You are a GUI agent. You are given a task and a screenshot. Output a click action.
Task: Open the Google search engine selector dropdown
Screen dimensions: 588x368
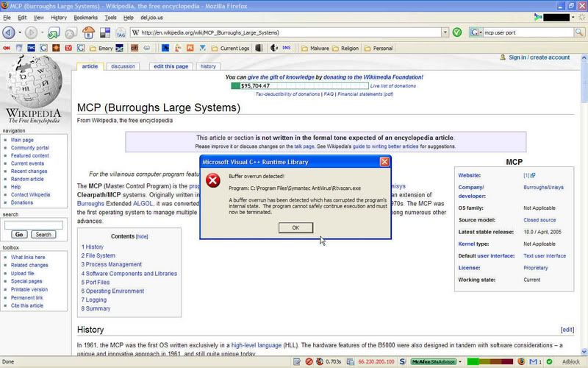point(474,32)
